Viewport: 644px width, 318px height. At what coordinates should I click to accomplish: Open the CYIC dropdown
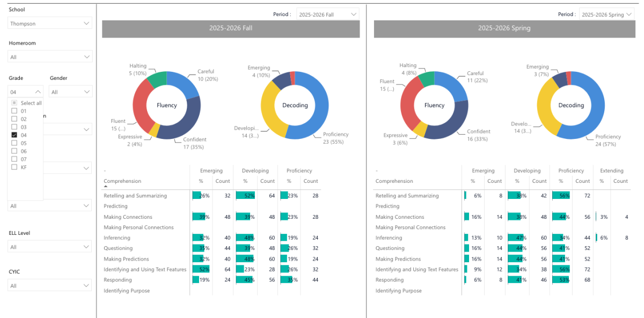(50, 286)
